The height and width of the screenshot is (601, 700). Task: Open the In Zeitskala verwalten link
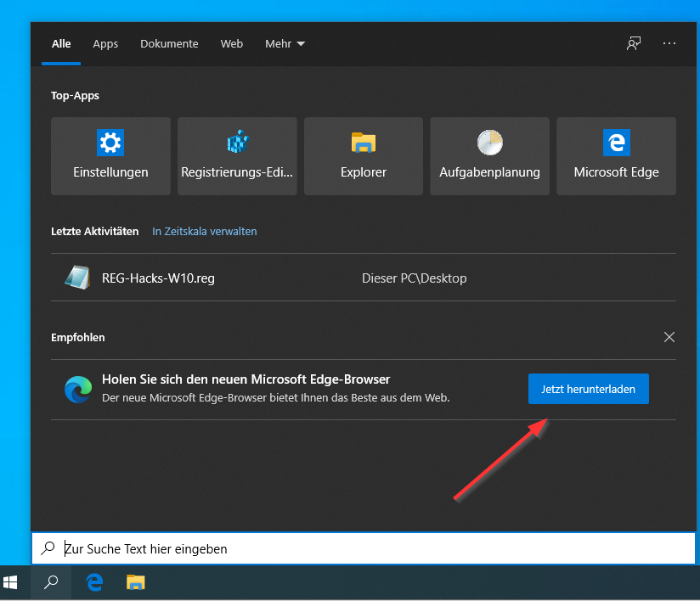(x=205, y=231)
